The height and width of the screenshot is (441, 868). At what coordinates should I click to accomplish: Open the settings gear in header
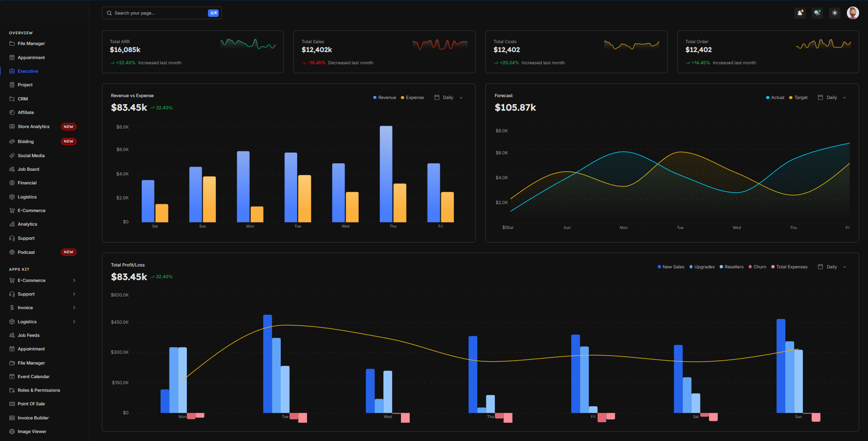(835, 13)
